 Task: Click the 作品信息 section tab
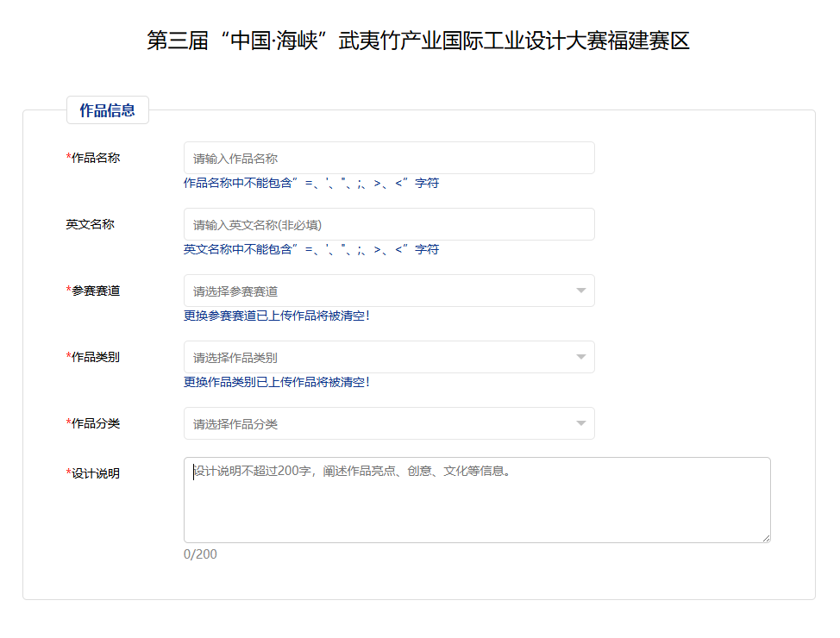tap(108, 109)
